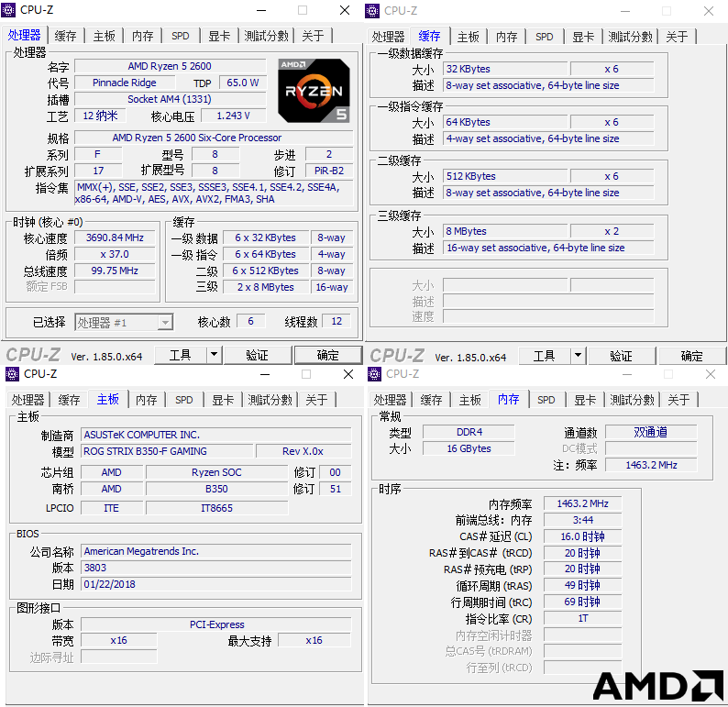Screen dimensions: 728x707
Task: Open 缓存 tab in the top-left processor window
Action: [x=65, y=36]
